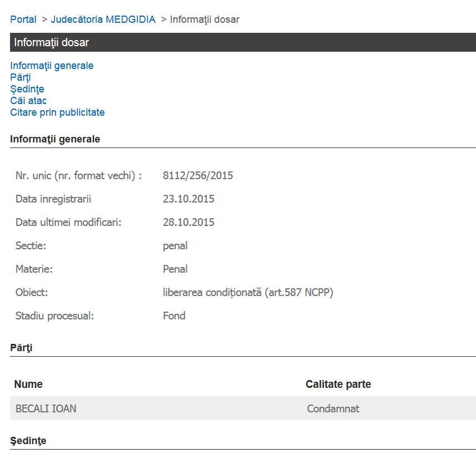476x473 pixels.
Task: Click the liberarea condiționată object value
Action: pos(248,293)
